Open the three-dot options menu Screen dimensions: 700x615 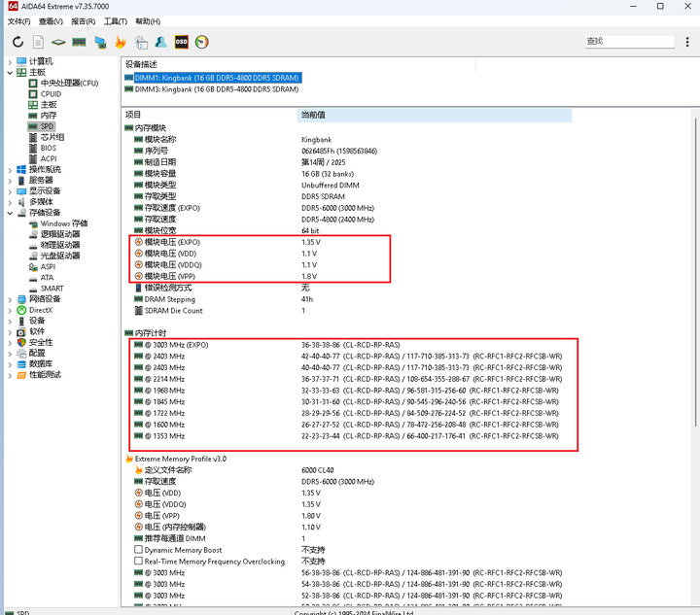(687, 42)
